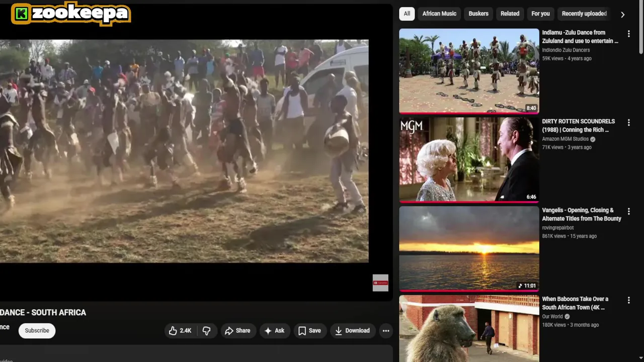Select the Recently uploaded filter chip

pos(584,14)
